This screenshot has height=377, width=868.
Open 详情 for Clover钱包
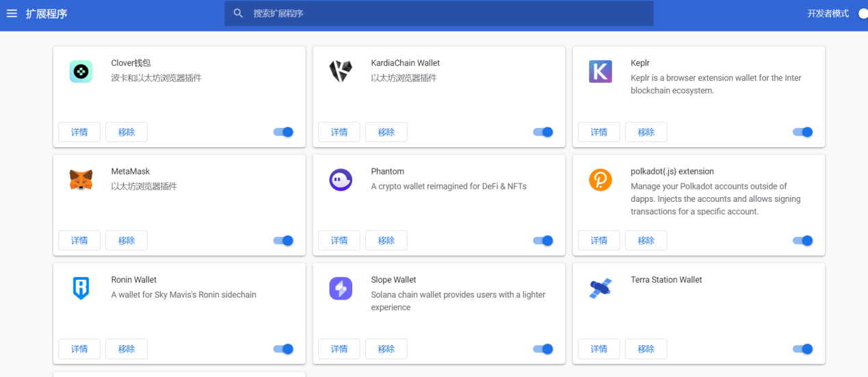point(79,132)
